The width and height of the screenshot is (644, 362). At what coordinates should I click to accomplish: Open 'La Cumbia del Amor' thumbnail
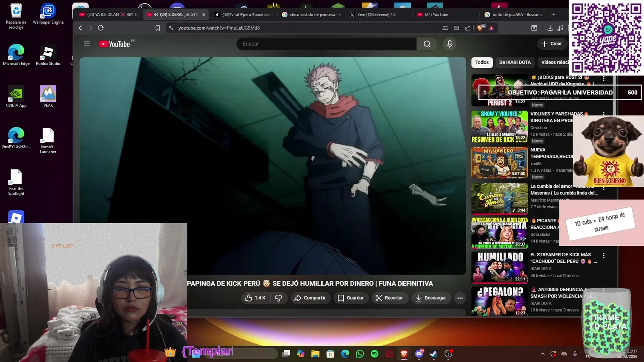[500, 199]
